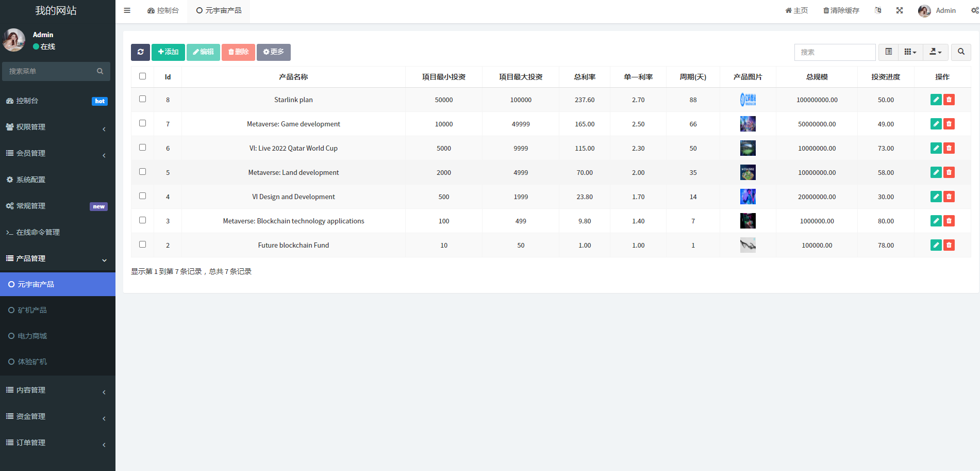Viewport: 980px width, 471px height.
Task: Open the columns visibility dropdown
Action: pyautogui.click(x=910, y=52)
